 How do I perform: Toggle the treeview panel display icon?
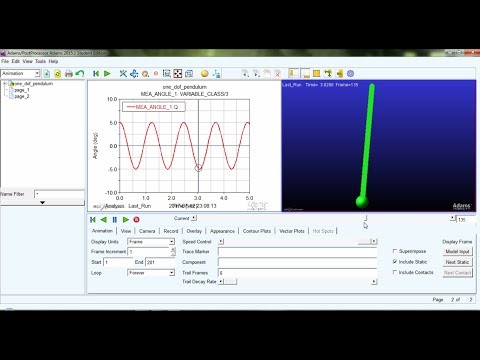point(294,74)
